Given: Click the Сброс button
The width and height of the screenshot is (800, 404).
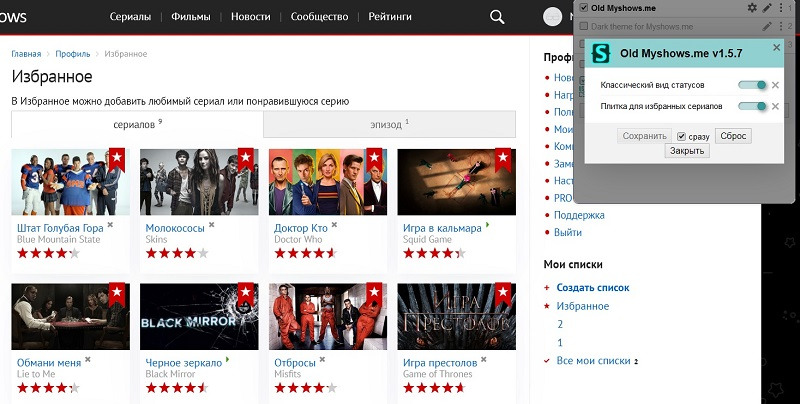Looking at the screenshot, I should pyautogui.click(x=733, y=136).
